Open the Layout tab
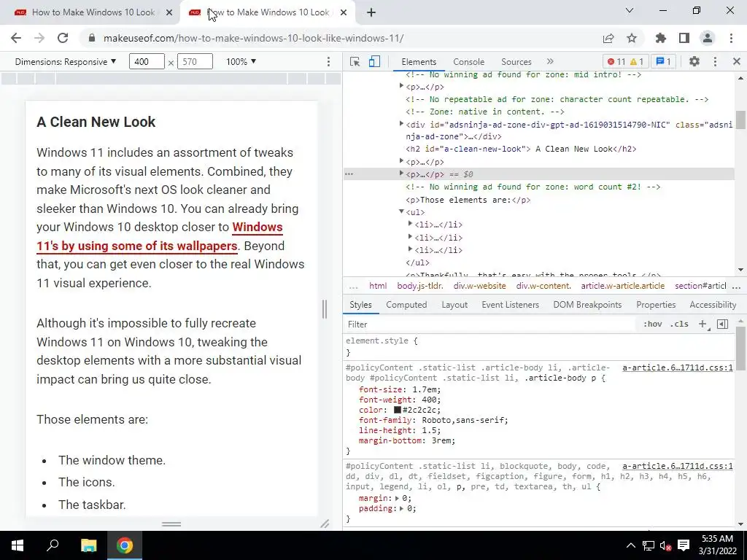Viewport: 747px width, 560px height. 454,305
